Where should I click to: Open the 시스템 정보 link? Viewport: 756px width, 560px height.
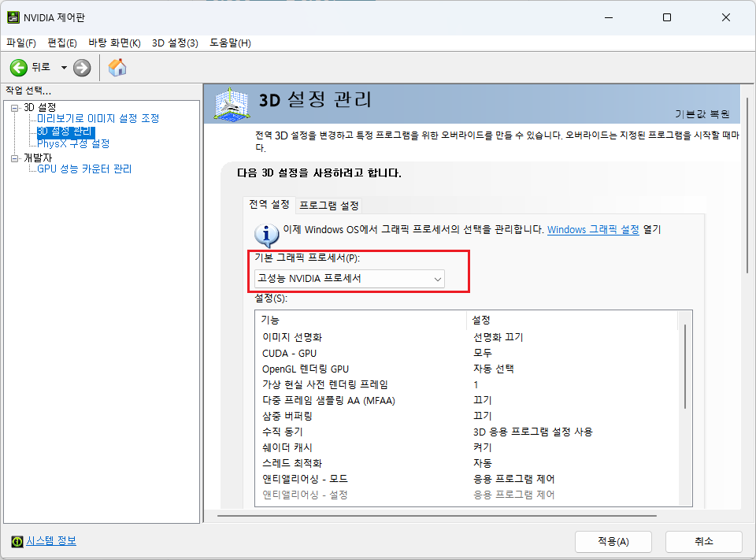pos(51,541)
